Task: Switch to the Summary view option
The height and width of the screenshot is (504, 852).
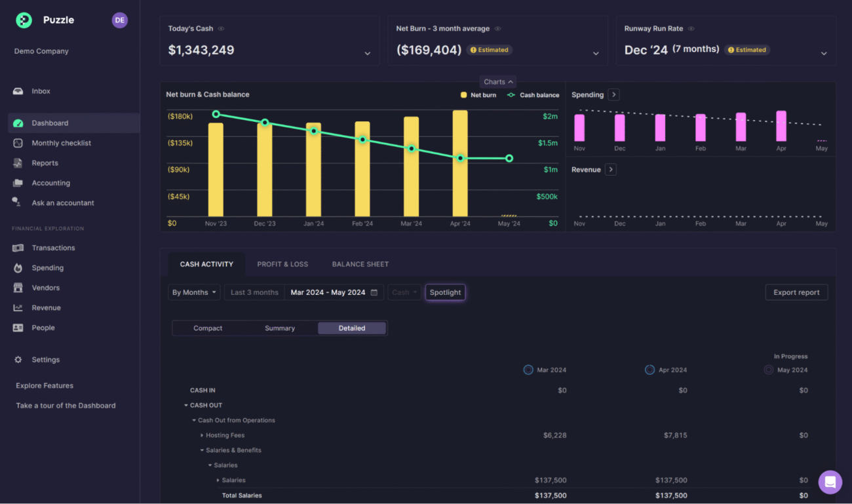Action: 280,328
